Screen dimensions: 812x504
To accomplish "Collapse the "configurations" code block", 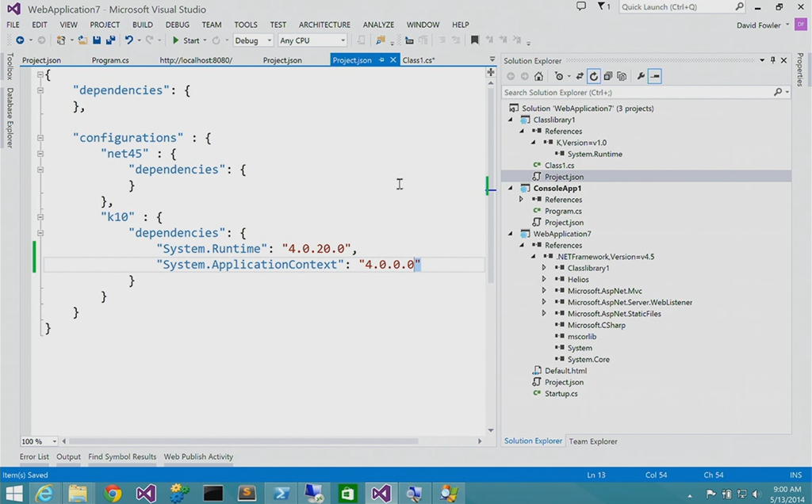I will tap(40, 138).
